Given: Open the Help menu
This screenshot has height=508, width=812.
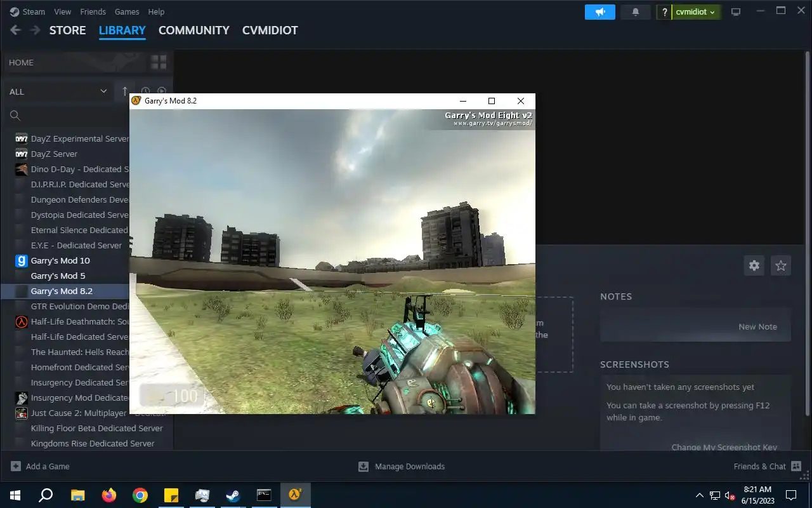Looking at the screenshot, I should [x=156, y=11].
